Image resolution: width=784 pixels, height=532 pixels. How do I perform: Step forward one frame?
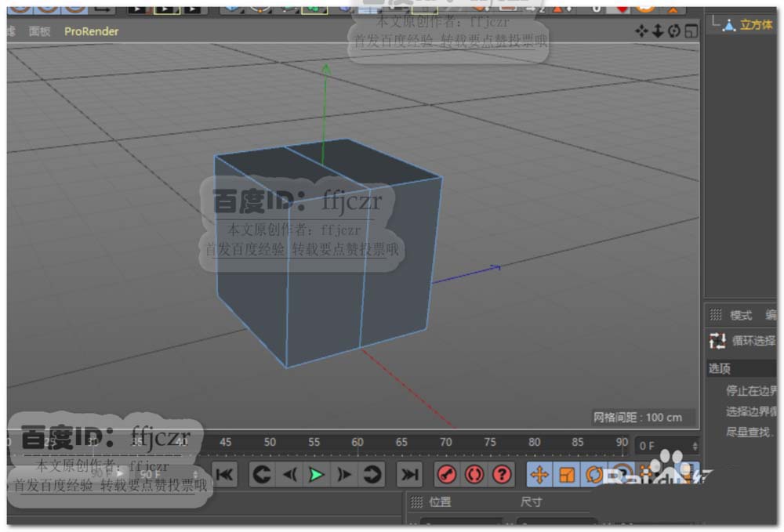343,474
